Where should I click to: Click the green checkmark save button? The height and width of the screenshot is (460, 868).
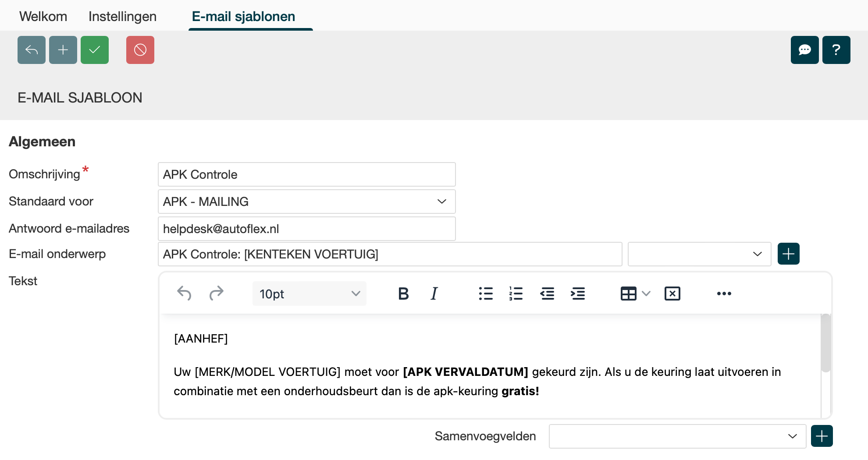pos(95,50)
